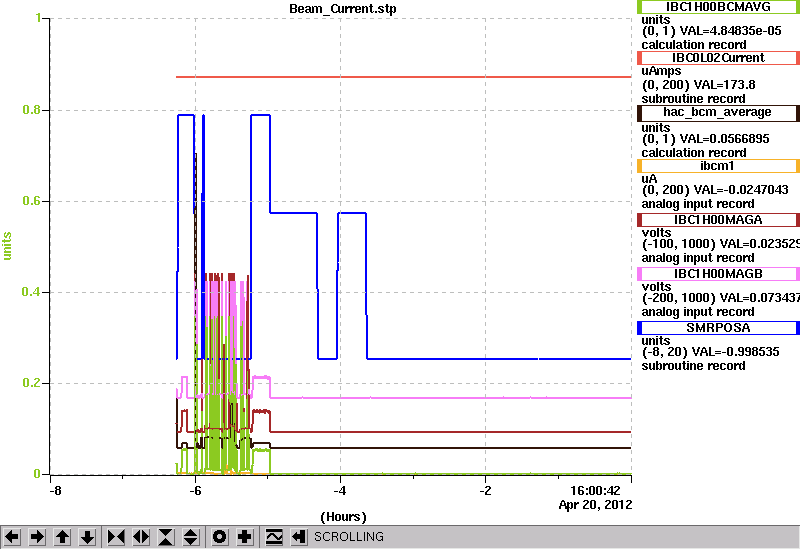
Task: Click 'subroutine record' under SMRPOSA
Action: (693, 366)
